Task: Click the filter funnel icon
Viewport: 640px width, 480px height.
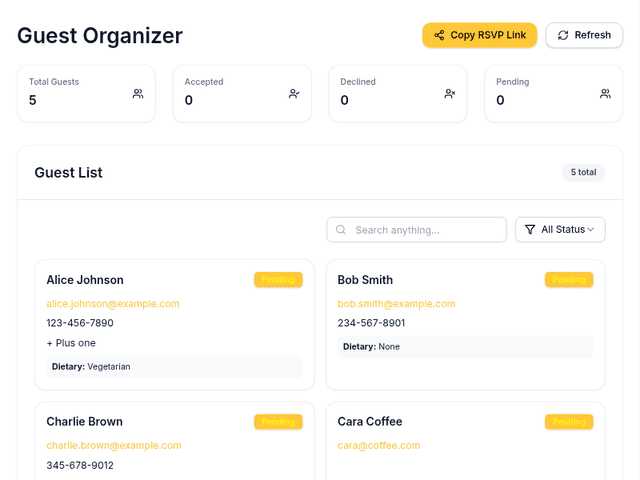Action: click(530, 230)
